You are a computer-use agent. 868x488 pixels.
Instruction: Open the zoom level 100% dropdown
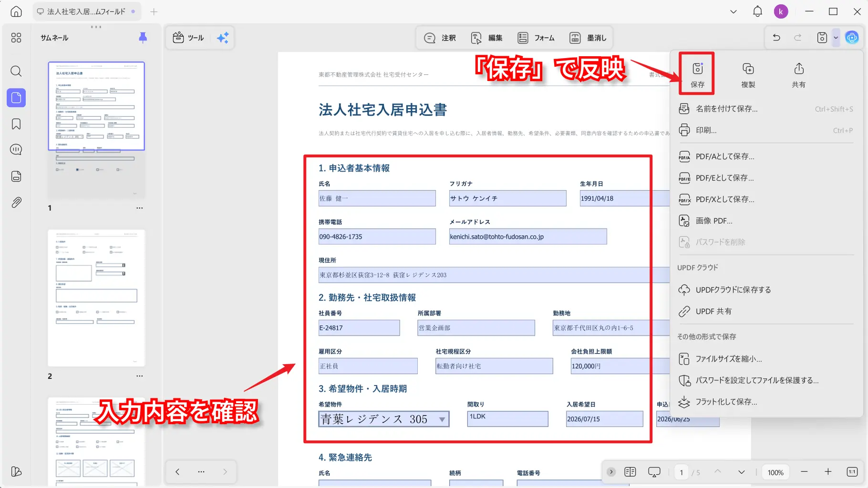(x=775, y=472)
